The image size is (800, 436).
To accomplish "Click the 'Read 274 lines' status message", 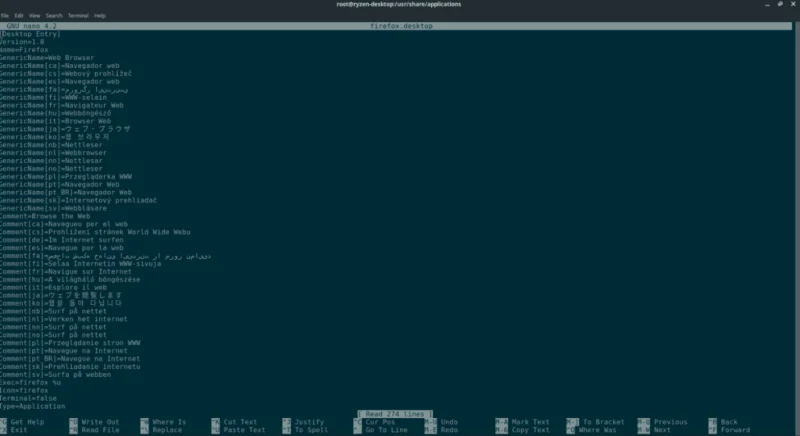I will 394,414.
